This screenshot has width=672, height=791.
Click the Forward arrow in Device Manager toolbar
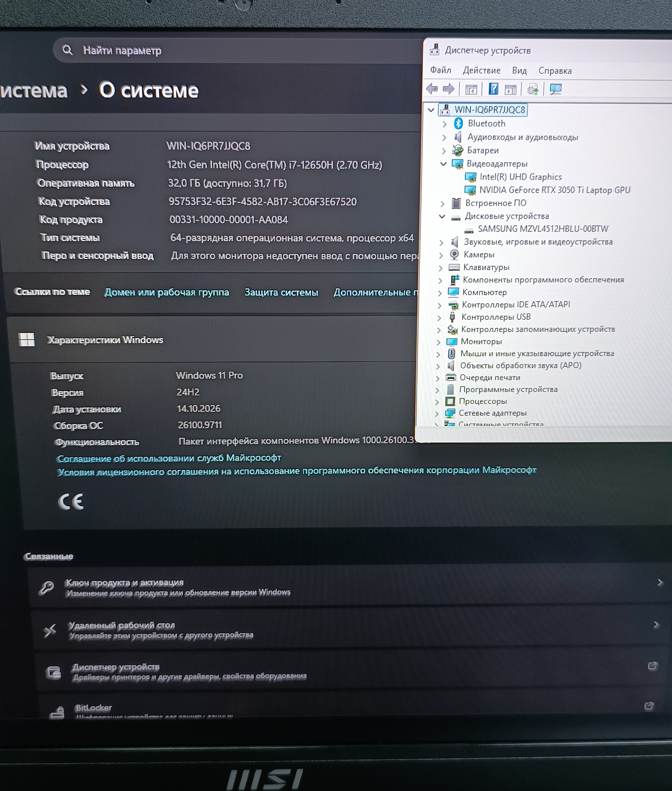pyautogui.click(x=448, y=89)
